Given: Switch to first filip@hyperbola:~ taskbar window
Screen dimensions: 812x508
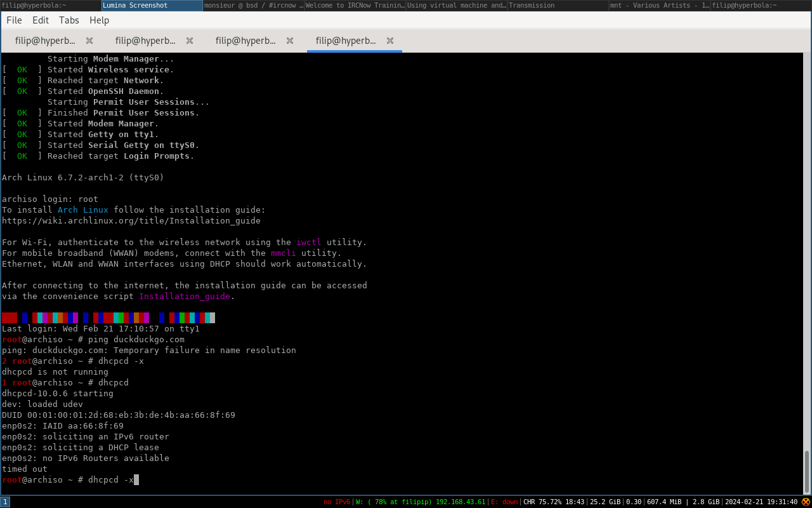Looking at the screenshot, I should coord(51,5).
